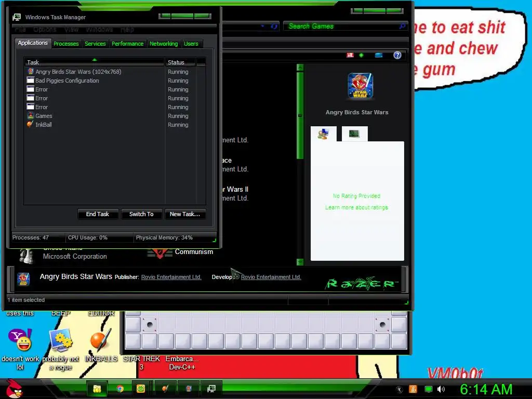Click the Bad Piggies Configuration window icon
The width and height of the screenshot is (532, 399).
click(x=31, y=80)
